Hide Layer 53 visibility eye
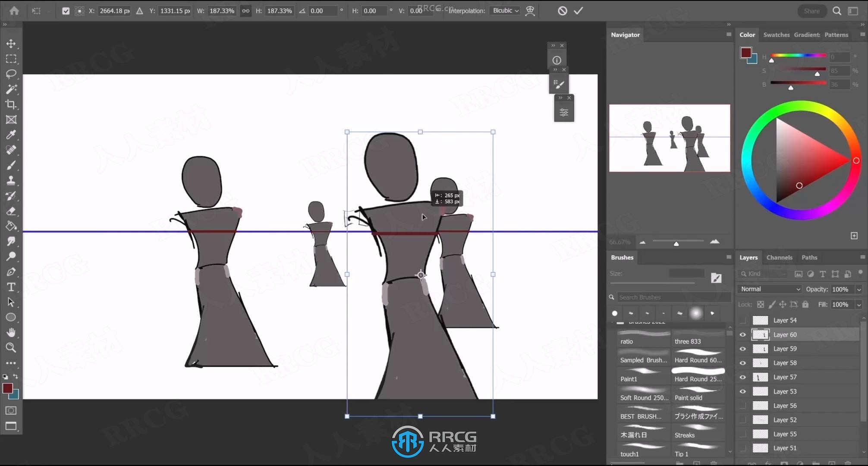Screen dimensions: 868x466 tap(742, 391)
